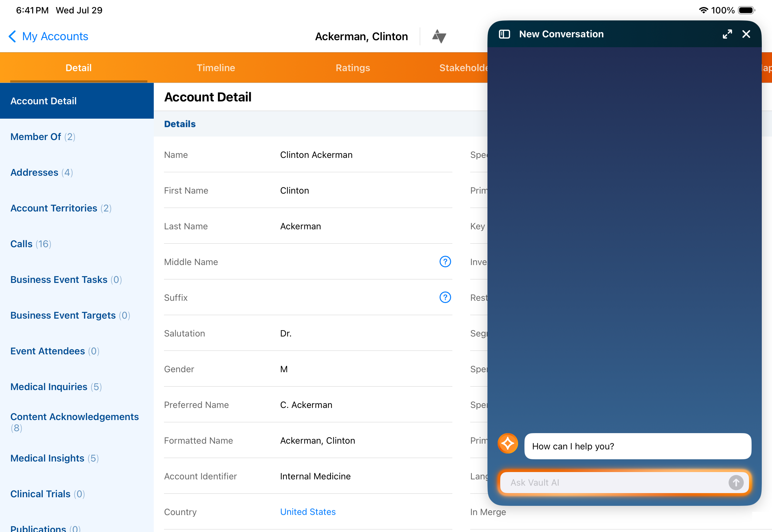Click the Salutation value Dr.
Screen dimensions: 772x532
pos(286,333)
